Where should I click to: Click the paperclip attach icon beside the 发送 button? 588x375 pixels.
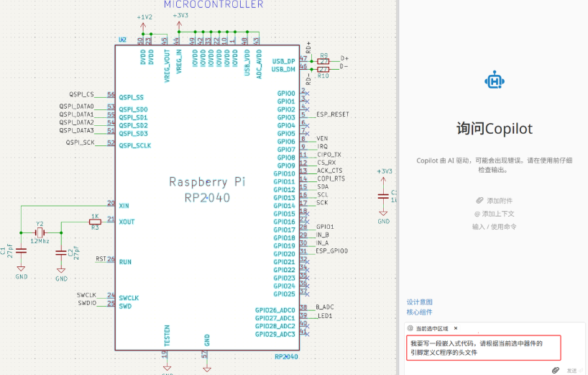[x=556, y=370]
